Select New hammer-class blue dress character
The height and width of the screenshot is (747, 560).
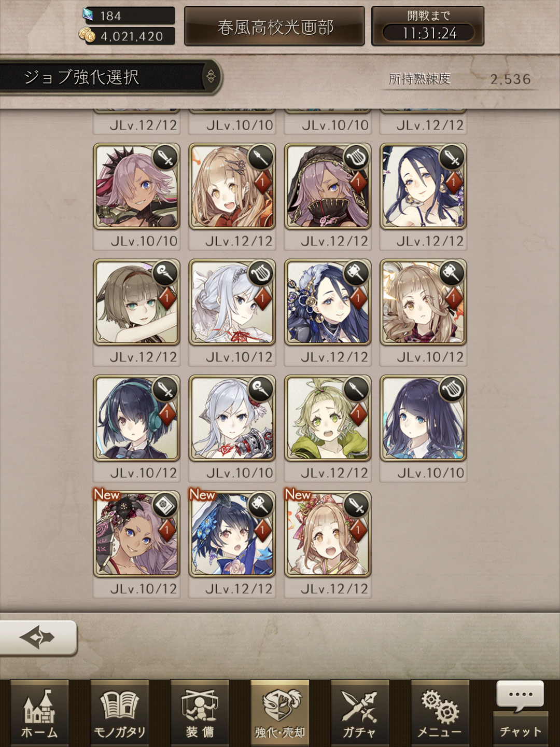click(232, 534)
